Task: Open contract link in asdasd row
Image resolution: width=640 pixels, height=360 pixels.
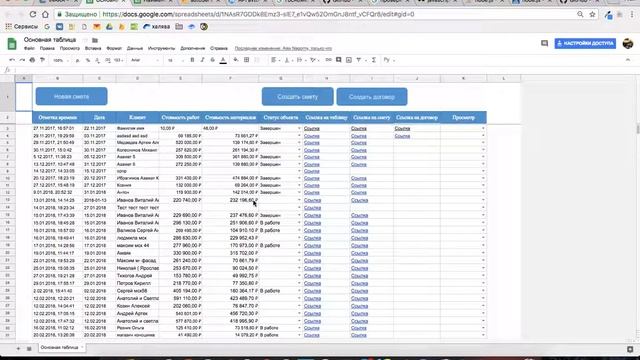Action: [x=402, y=136]
